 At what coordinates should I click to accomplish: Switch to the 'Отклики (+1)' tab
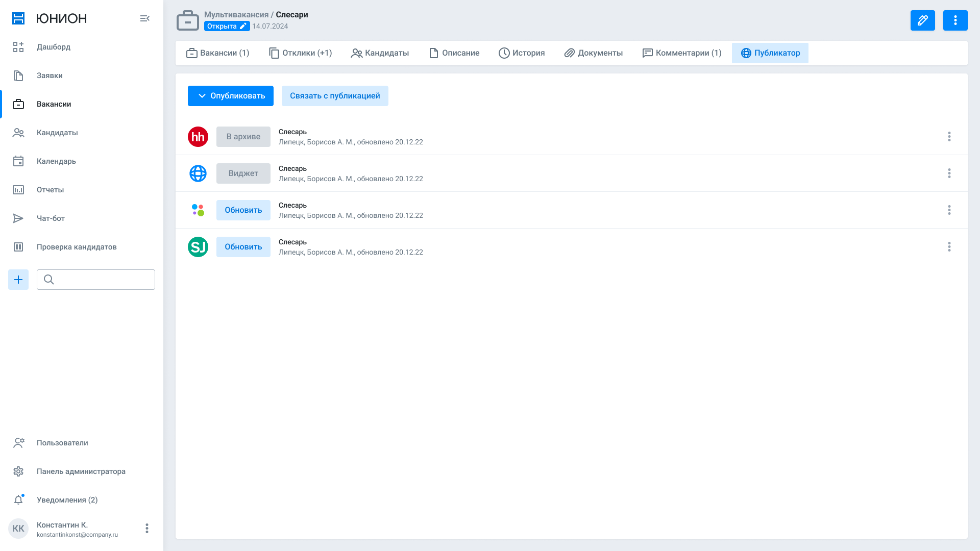(x=301, y=53)
